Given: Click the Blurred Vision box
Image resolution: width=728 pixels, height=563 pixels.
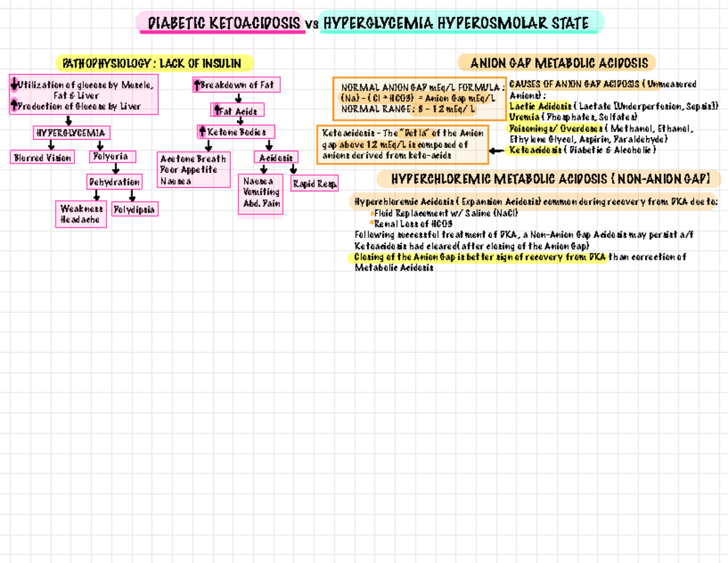Looking at the screenshot, I should (x=42, y=157).
